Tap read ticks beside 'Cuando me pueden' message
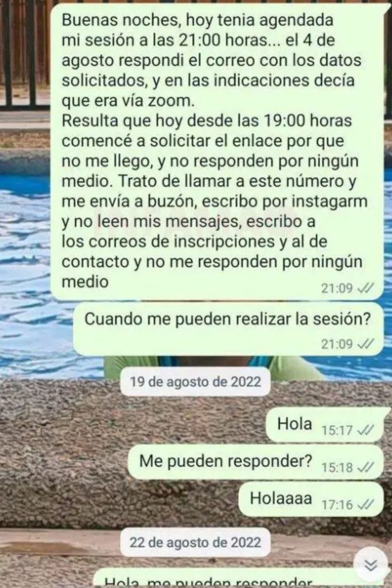 coord(366,343)
